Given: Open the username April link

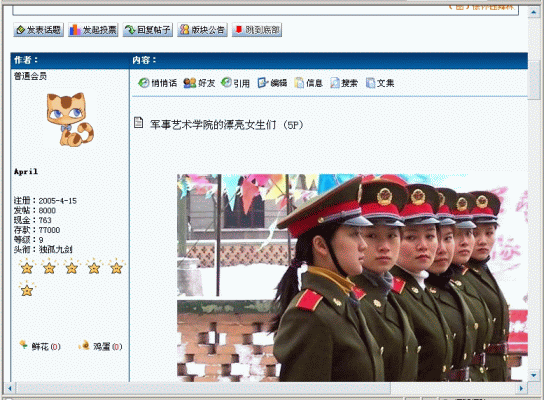Looking at the screenshot, I should [26, 171].
